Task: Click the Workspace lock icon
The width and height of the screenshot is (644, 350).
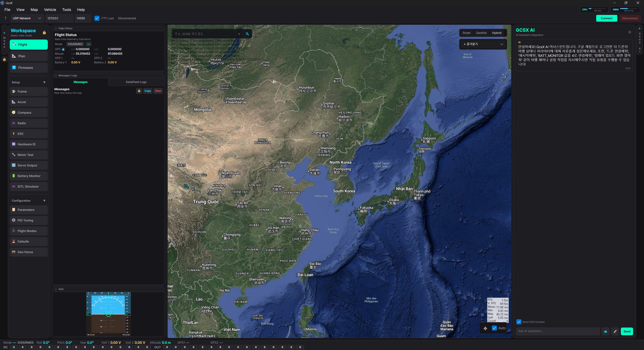Action: (44, 33)
